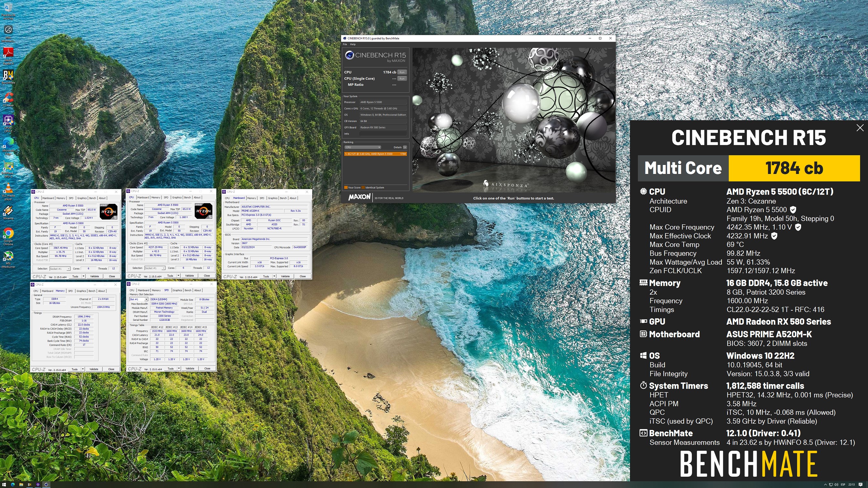Viewport: 868px width, 488px height.
Task: Launch MSI Afterburner from the desktop
Action: tap(8, 259)
